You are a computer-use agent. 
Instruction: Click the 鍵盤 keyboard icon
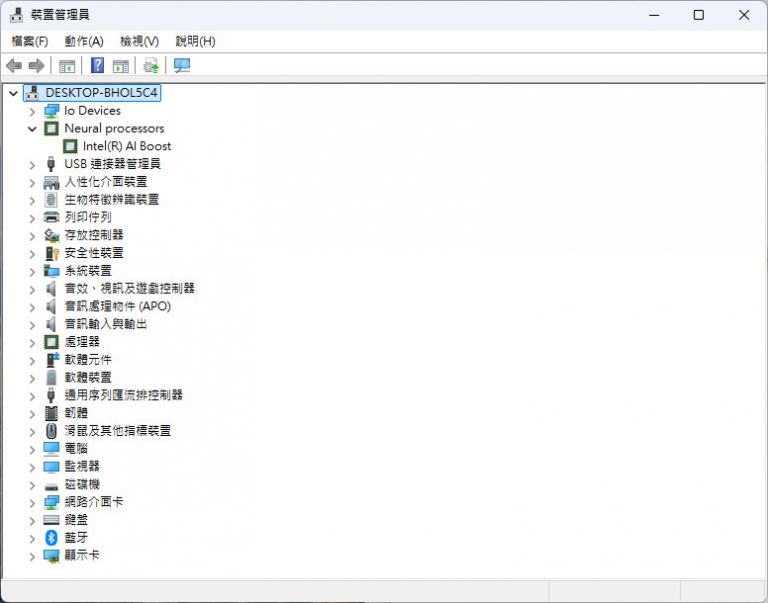51,520
